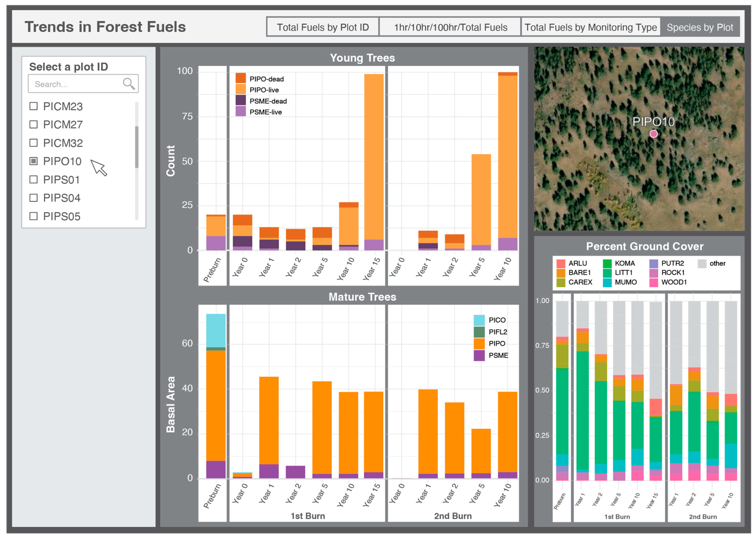Click the PSME-live legend color swatch
This screenshot has height=538, width=756.
click(x=240, y=112)
